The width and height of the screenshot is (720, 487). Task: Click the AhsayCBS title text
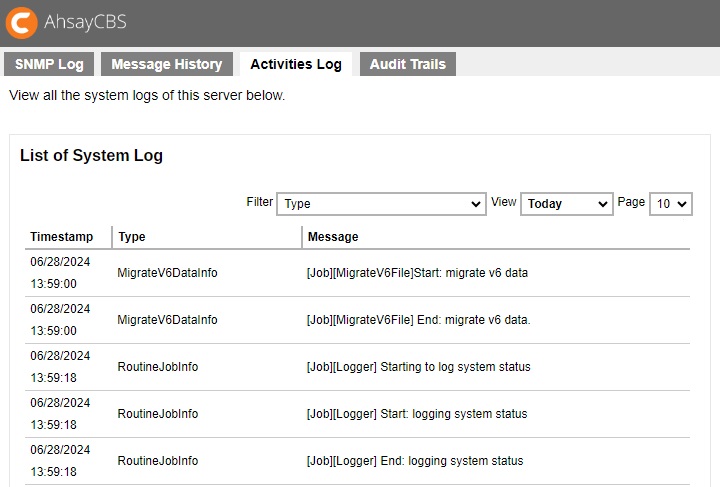(85, 22)
